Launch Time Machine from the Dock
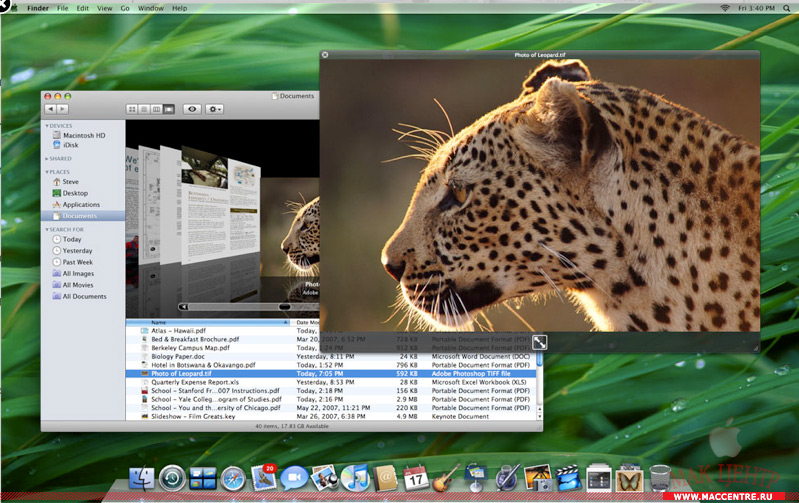Screen dimensions: 799x503 (172, 479)
